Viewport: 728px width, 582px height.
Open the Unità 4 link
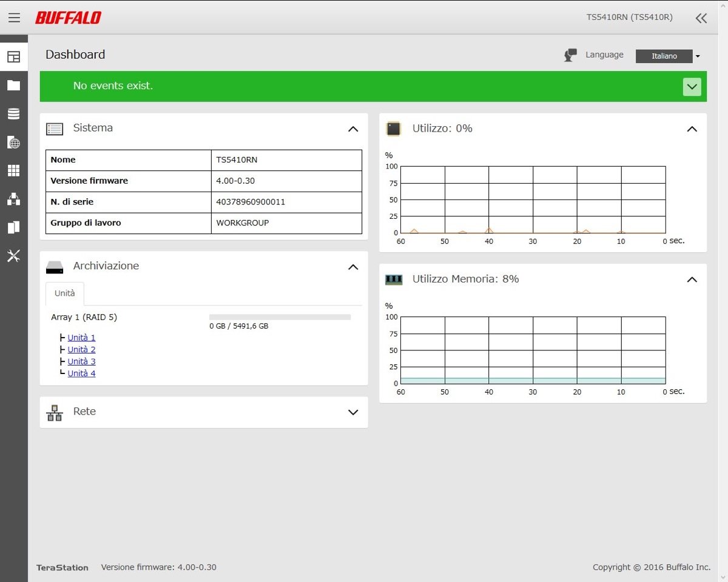(81, 373)
